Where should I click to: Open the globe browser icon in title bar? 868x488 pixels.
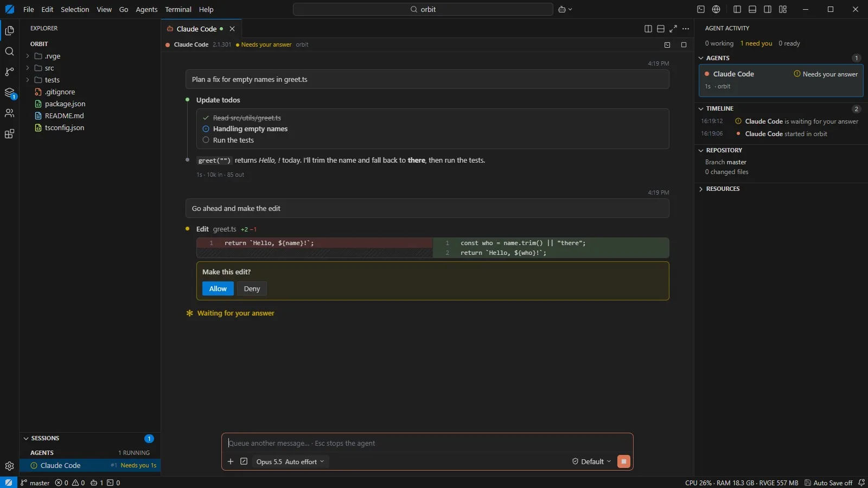(716, 9)
